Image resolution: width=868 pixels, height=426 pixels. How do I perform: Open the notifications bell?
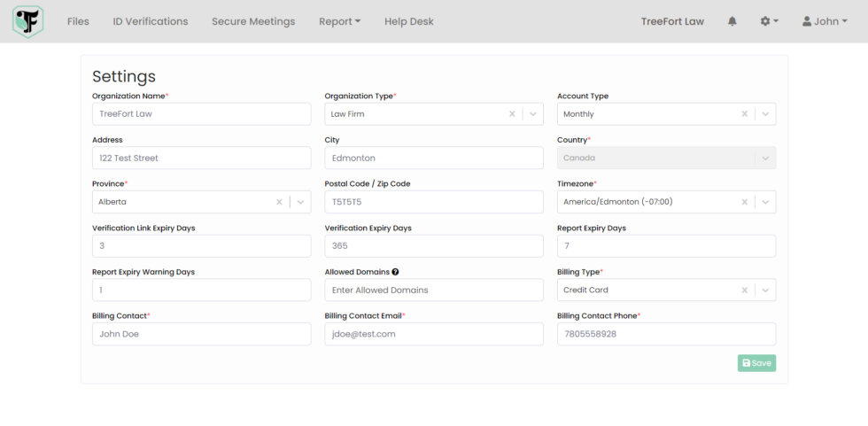pos(732,21)
